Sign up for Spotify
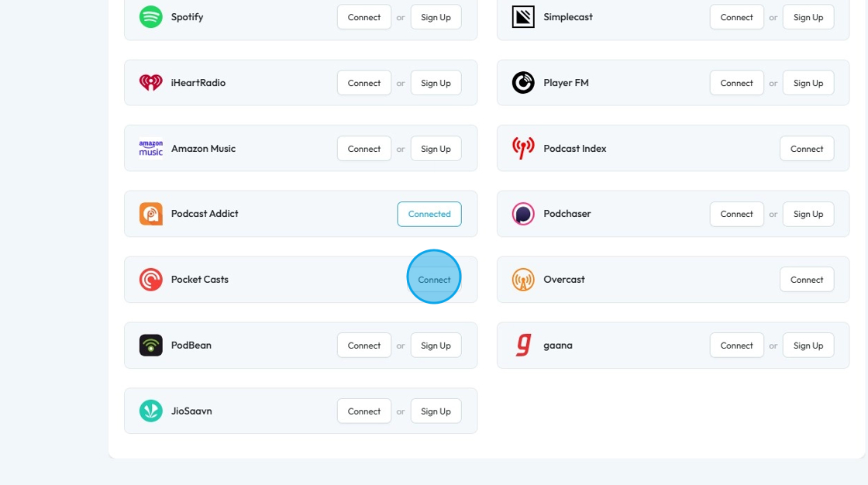 point(436,17)
